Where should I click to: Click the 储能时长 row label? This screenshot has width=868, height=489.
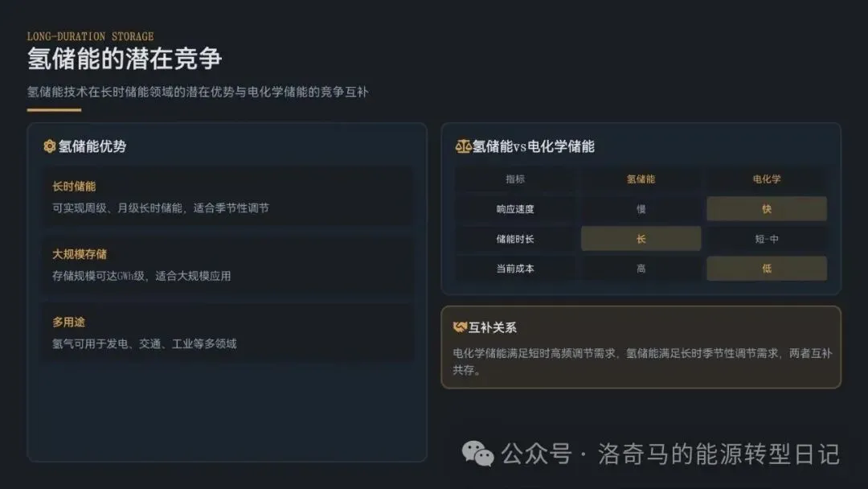(515, 239)
